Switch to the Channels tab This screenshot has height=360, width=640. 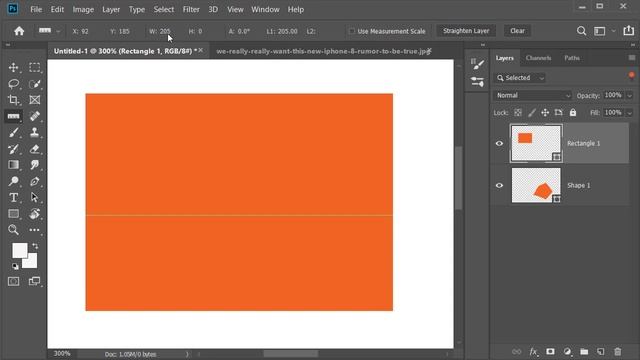point(538,58)
